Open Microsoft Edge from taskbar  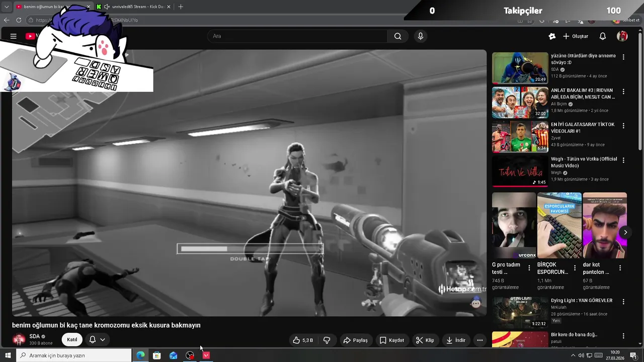pyautogui.click(x=140, y=355)
